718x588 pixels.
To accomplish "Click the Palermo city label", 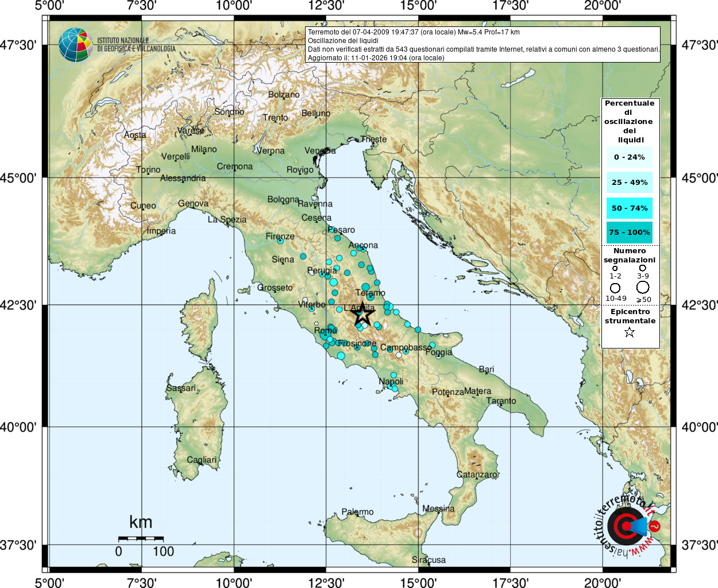I will [x=357, y=512].
